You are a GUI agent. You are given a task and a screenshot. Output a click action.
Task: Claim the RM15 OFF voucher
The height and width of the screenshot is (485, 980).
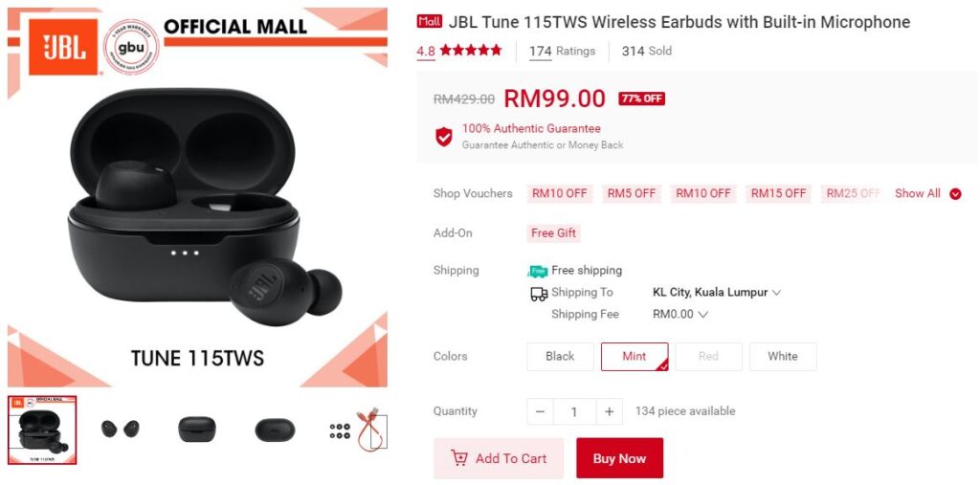tap(778, 194)
